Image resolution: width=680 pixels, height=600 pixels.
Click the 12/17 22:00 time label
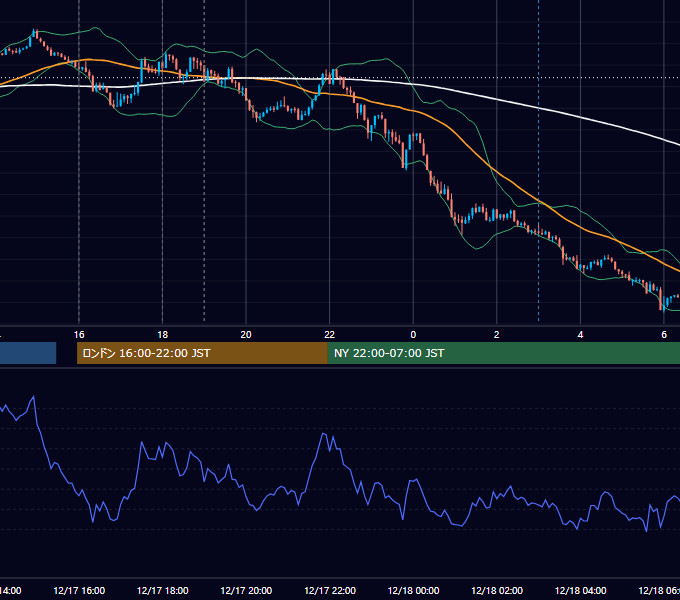(x=330, y=591)
